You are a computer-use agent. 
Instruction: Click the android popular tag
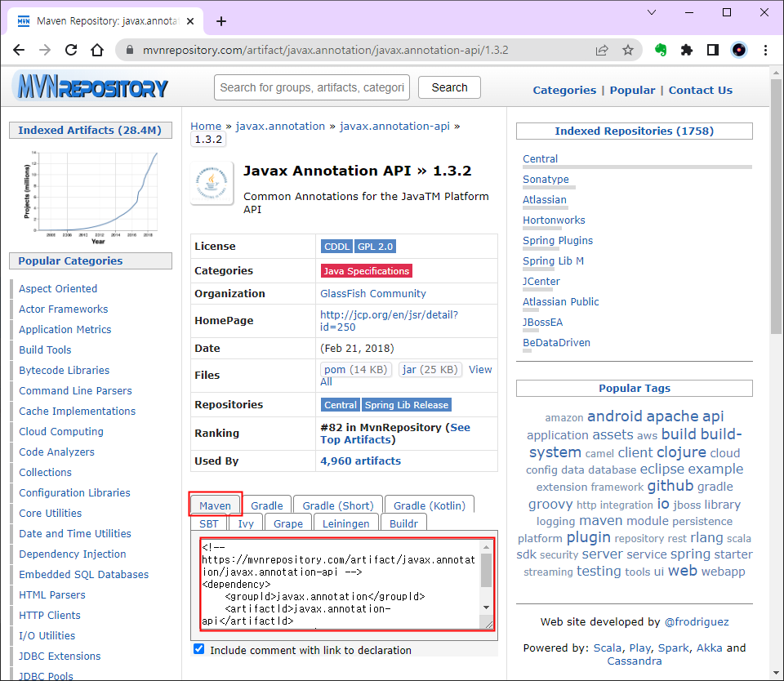[x=614, y=416]
